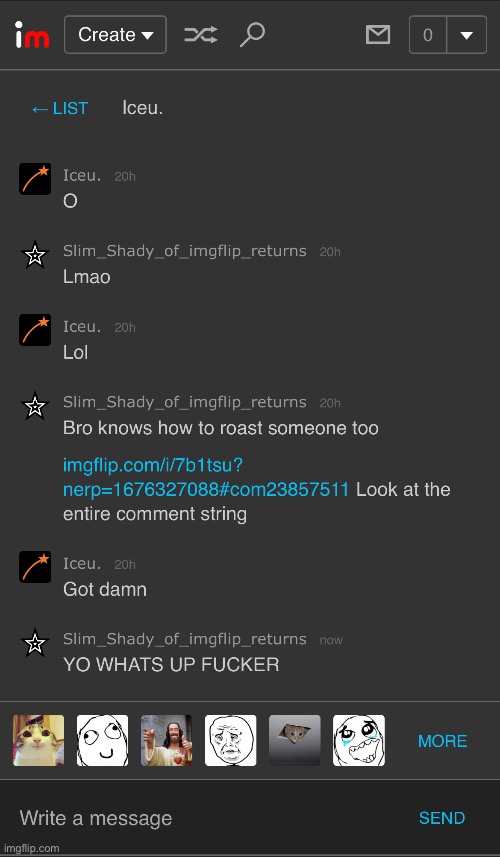This screenshot has height=857, width=500.
Task: Expand the Create dropdown menu
Action: coord(115,35)
